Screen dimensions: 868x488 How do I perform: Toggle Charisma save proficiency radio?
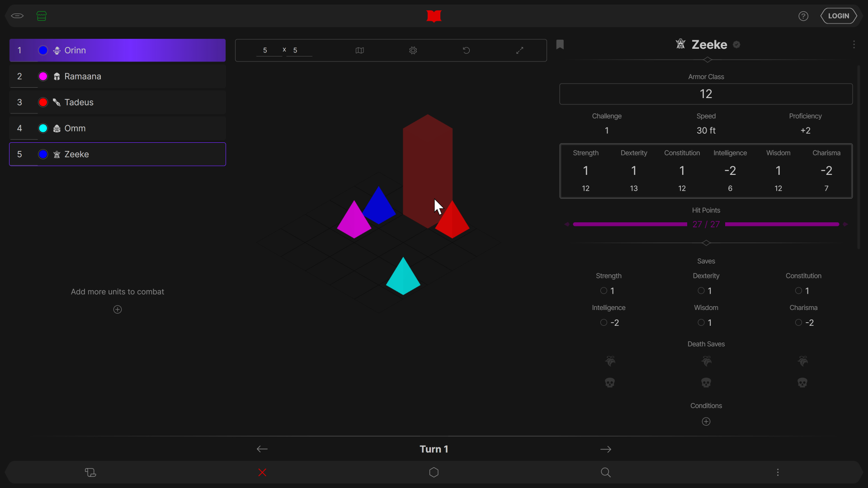coord(798,323)
